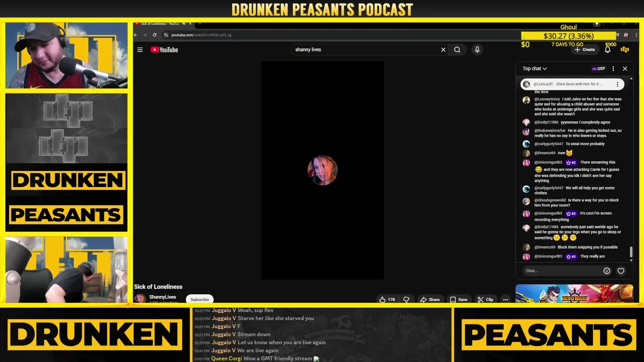Select the 'Sick of Loneliness' YouTube tab

(x=161, y=24)
